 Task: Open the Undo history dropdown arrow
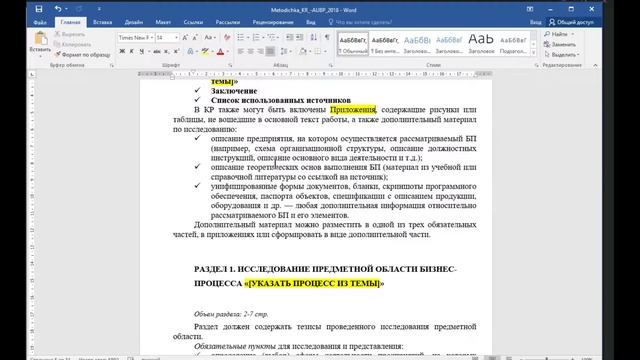[x=66, y=9]
